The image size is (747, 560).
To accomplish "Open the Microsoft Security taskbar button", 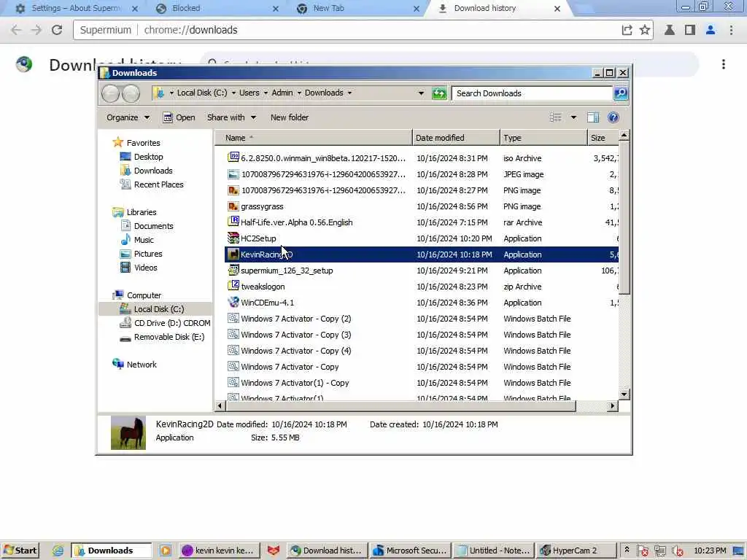I will tap(410, 551).
